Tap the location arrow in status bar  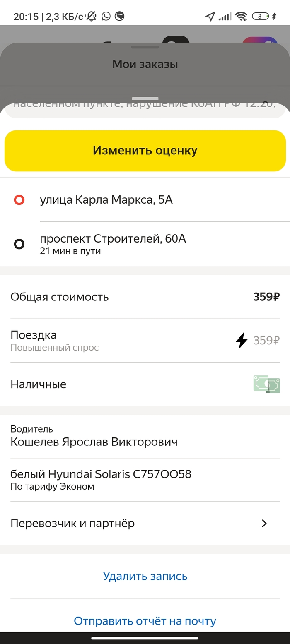click(x=210, y=16)
